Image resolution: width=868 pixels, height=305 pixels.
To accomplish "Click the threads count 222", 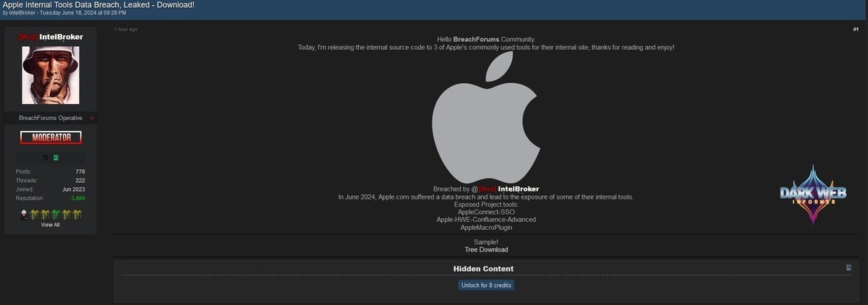I will coord(80,180).
